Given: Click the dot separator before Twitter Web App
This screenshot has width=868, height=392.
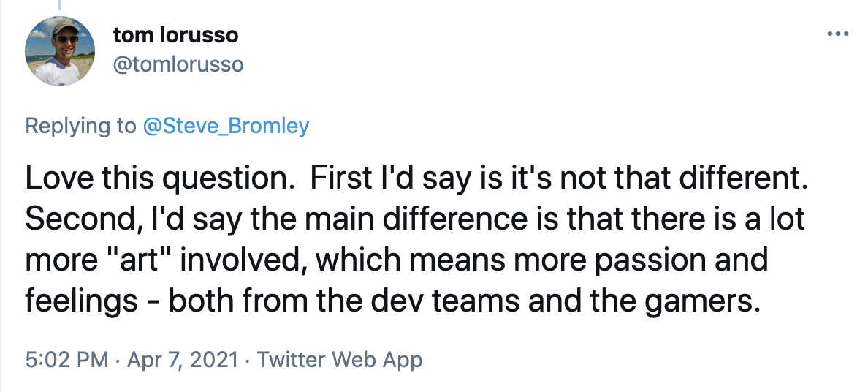Looking at the screenshot, I should coord(248,360).
